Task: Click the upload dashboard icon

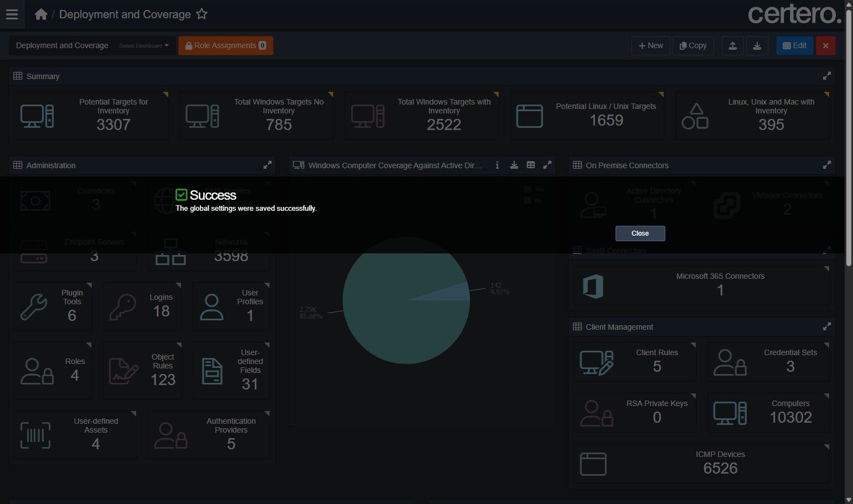Action: tap(732, 45)
